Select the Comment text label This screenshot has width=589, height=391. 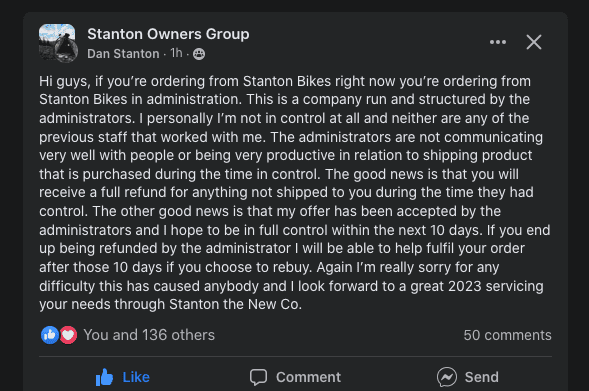[x=308, y=377]
